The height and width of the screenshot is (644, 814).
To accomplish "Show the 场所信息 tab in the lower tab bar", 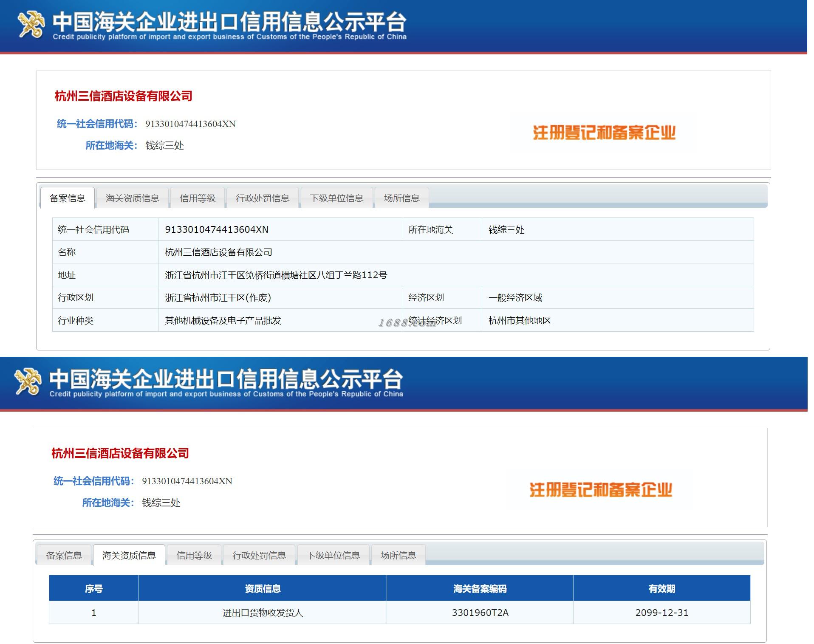I will [x=398, y=555].
